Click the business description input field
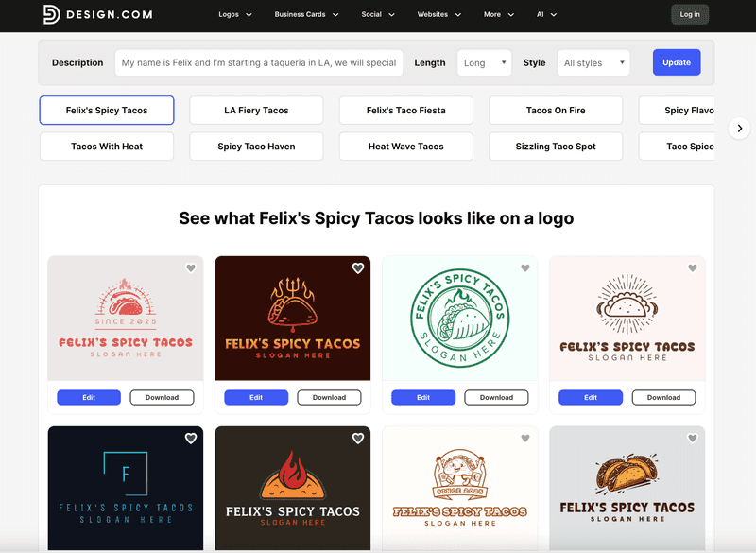Screen dimensions: 756x553 [x=259, y=63]
